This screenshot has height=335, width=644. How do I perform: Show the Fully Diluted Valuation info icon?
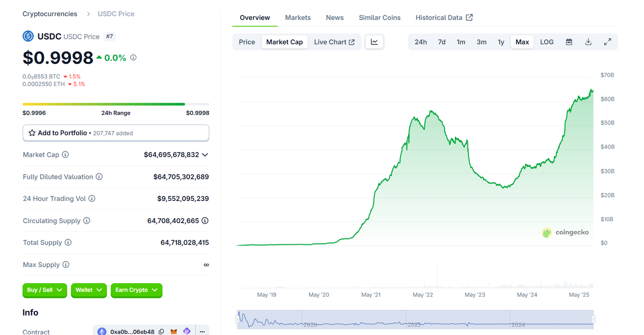coord(99,177)
